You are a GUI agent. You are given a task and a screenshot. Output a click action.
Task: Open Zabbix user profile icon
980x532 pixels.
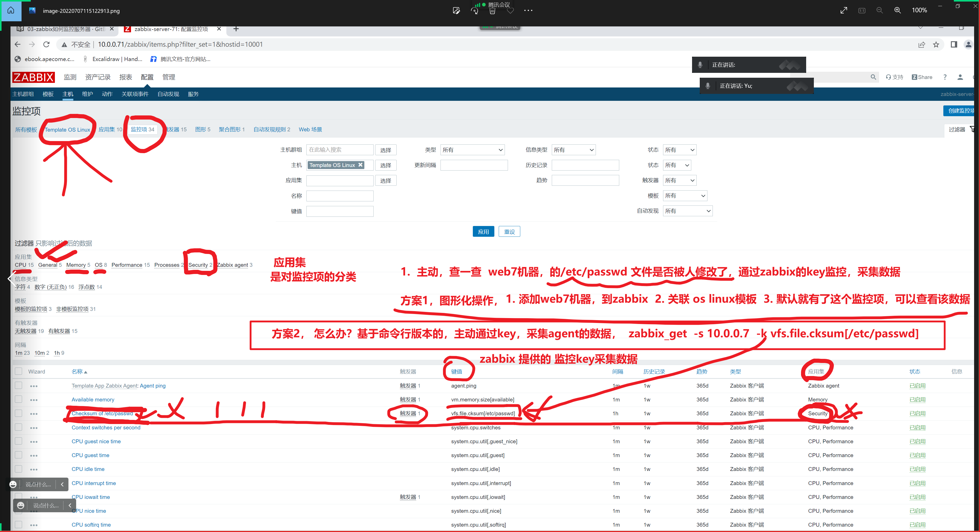[960, 77]
